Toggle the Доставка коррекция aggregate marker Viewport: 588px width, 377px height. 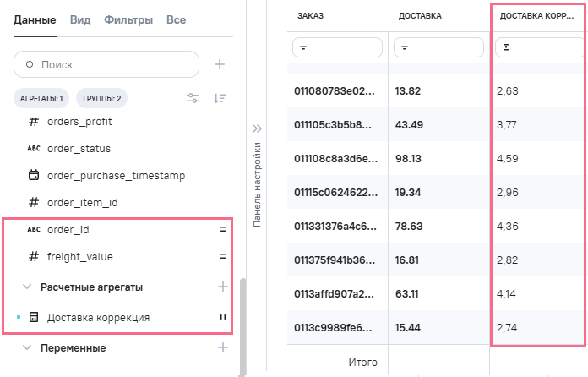pyautogui.click(x=223, y=318)
